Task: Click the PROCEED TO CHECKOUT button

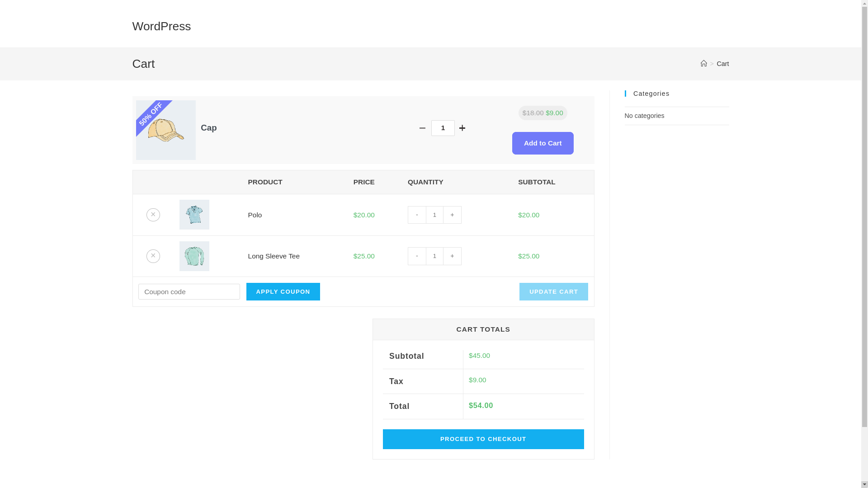Action: pyautogui.click(x=483, y=439)
